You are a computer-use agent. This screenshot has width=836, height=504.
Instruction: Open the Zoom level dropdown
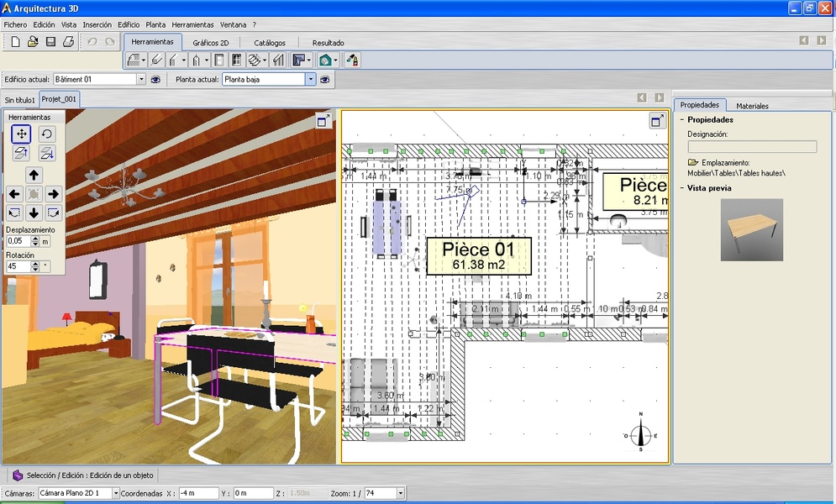click(x=400, y=493)
